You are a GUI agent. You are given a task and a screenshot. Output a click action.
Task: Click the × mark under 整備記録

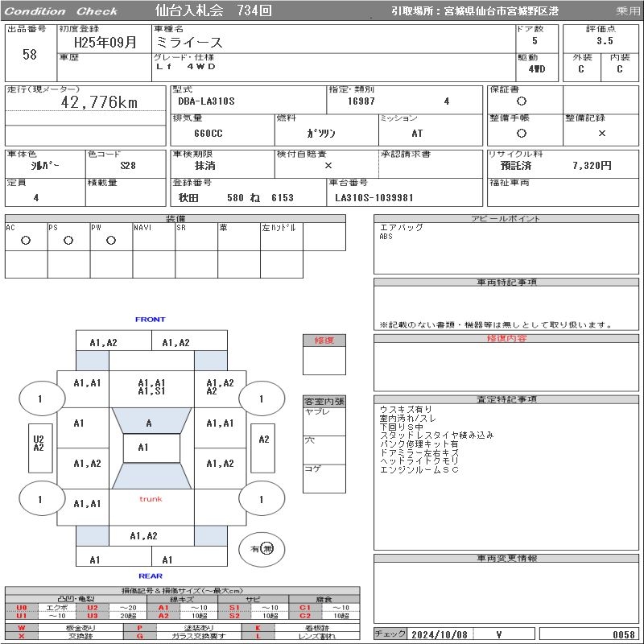[602, 133]
